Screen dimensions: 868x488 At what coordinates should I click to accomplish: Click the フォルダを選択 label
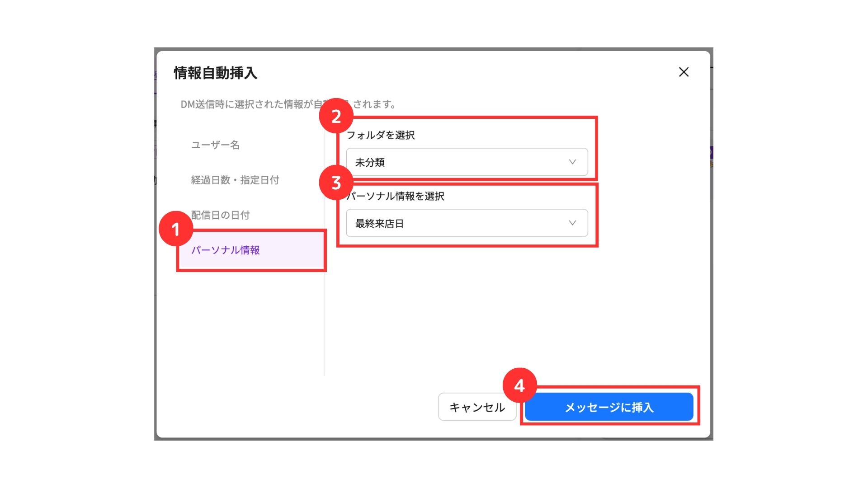pos(381,135)
